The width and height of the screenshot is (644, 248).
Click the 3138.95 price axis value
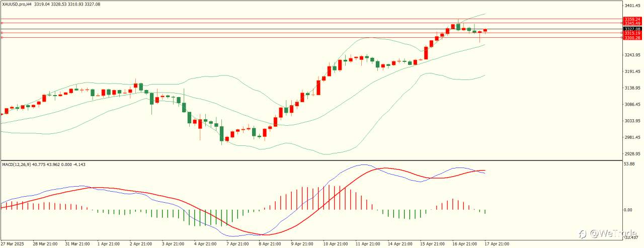tap(632, 88)
